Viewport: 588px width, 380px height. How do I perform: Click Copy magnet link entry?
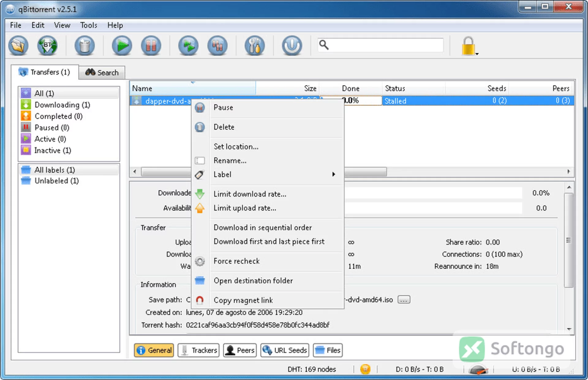pyautogui.click(x=268, y=300)
